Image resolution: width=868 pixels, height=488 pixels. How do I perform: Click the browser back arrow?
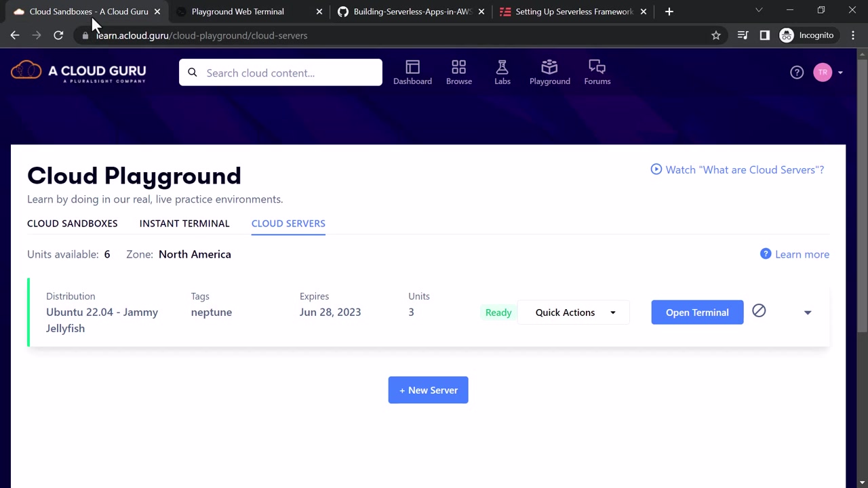click(x=15, y=35)
